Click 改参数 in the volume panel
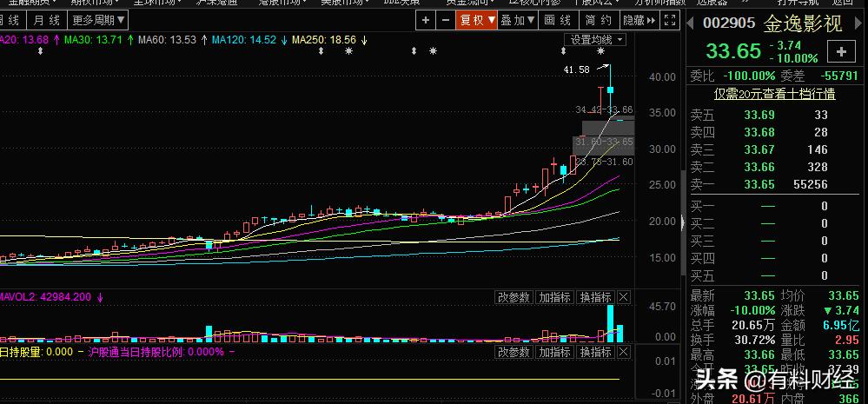868x404 pixels. click(513, 297)
